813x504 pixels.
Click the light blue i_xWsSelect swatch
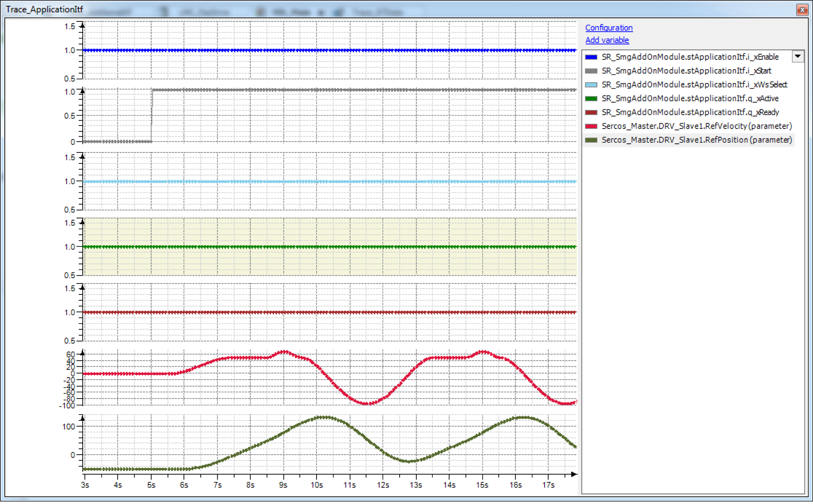pyautogui.click(x=591, y=85)
